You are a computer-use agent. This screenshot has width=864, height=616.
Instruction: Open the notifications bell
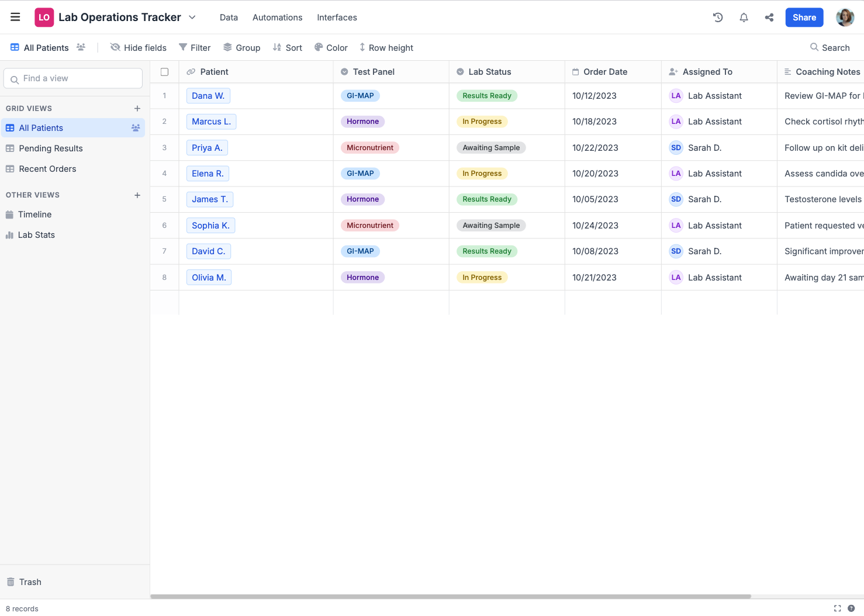click(744, 18)
